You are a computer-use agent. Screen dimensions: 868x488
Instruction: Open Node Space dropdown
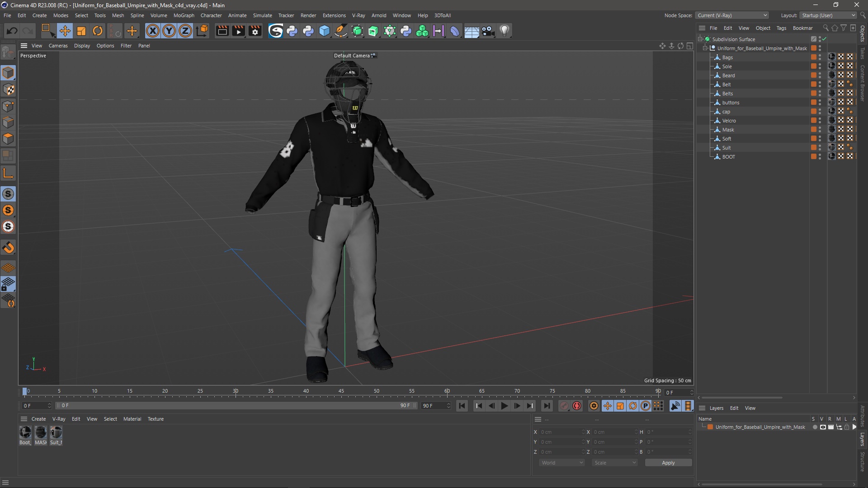click(732, 15)
